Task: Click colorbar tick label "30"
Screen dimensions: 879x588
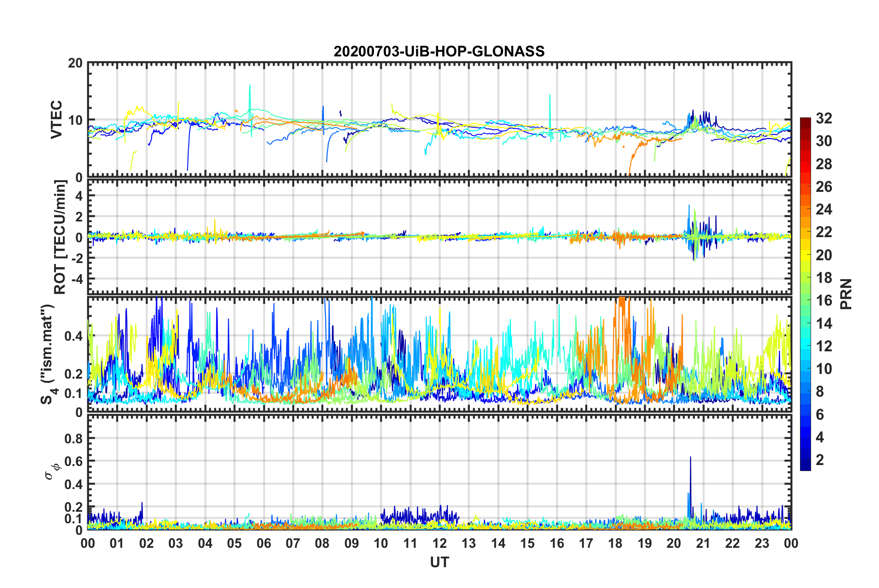Action: click(824, 141)
